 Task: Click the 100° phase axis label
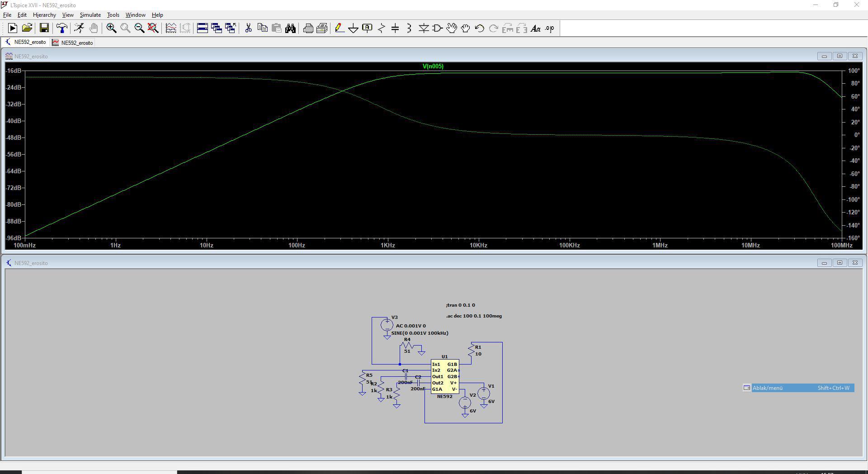[854, 71]
